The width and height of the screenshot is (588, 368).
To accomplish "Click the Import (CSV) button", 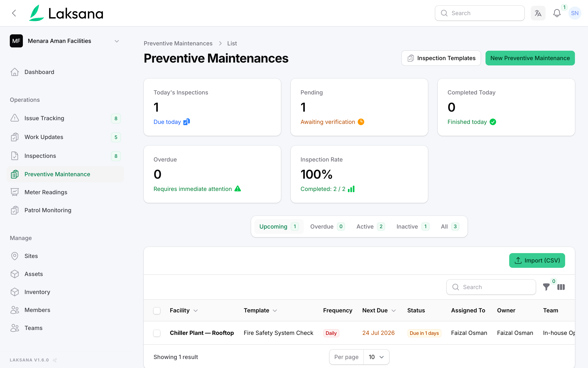I will [x=537, y=260].
